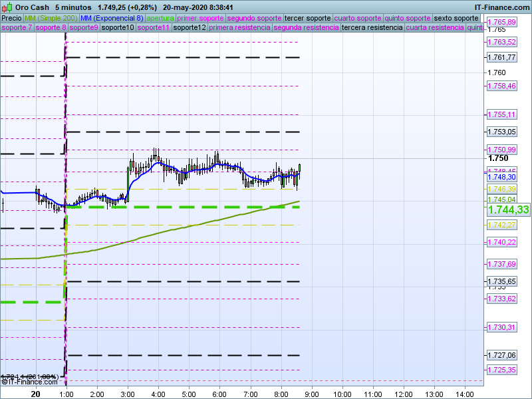Select the segundo soporte label
Screen dimensions: 532x399
point(253,18)
